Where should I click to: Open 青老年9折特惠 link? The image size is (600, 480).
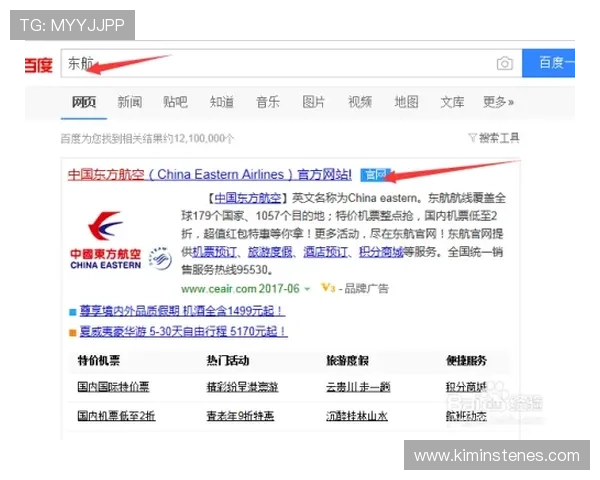click(x=240, y=416)
